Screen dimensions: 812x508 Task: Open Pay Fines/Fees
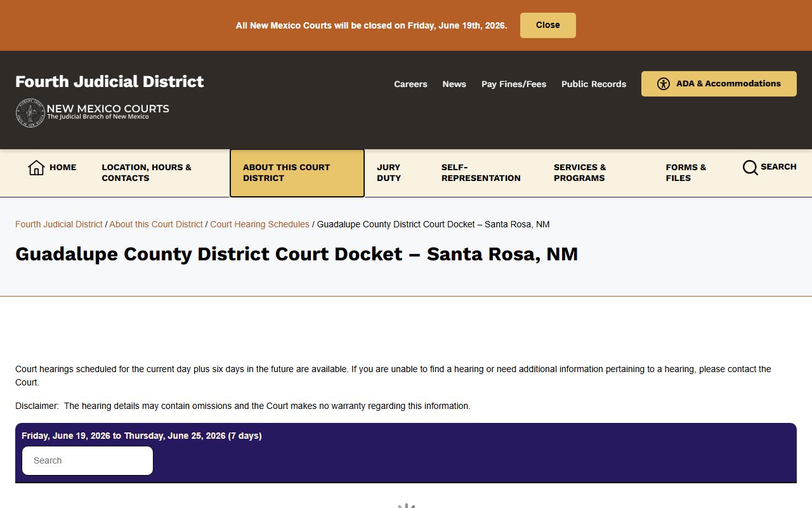point(514,84)
